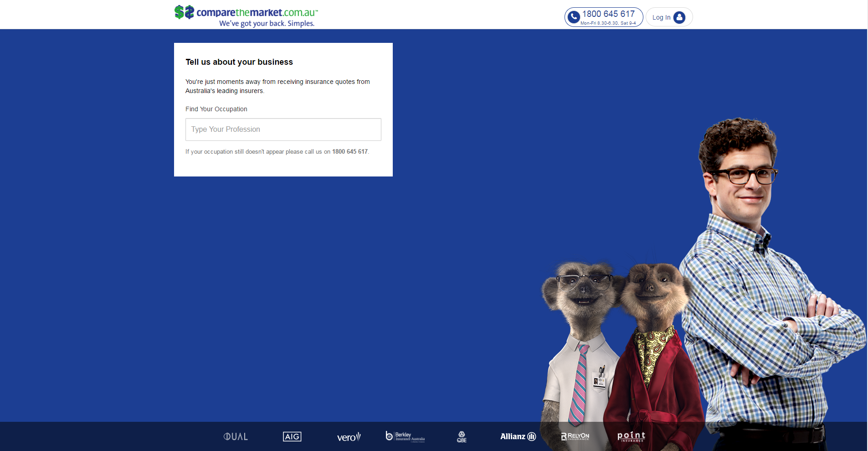The width and height of the screenshot is (868, 451).
Task: Click the We've got your back tagline
Action: tap(267, 23)
